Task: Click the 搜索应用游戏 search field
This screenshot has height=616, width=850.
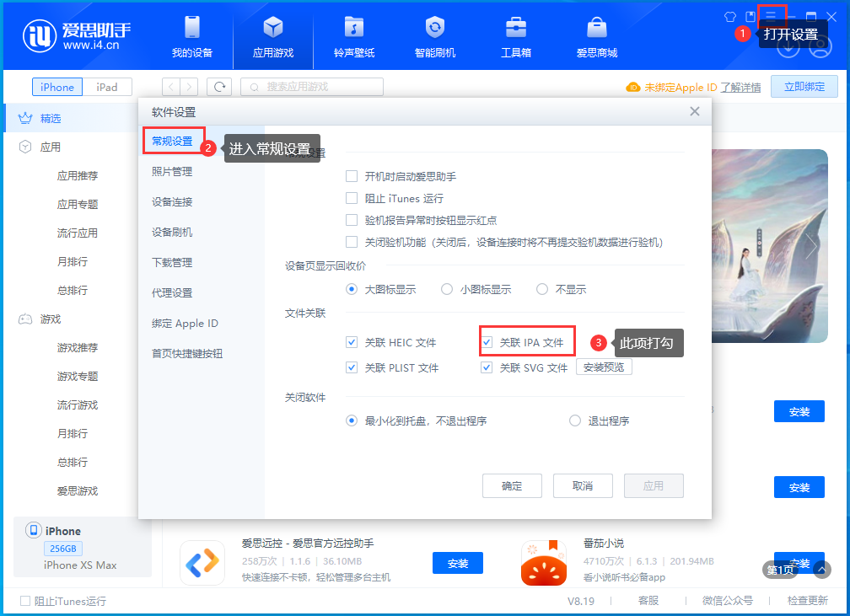Action: 312,86
